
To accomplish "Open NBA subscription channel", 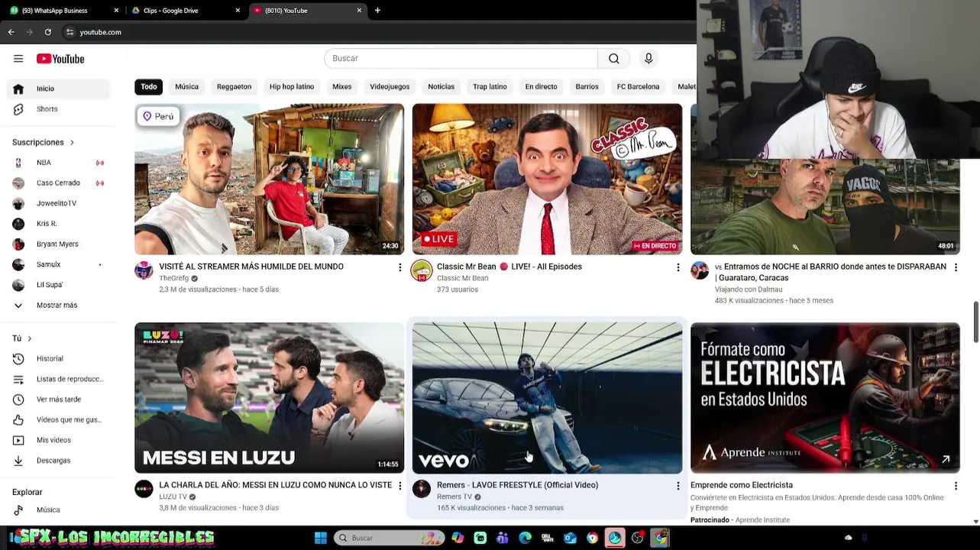I will (58, 163).
